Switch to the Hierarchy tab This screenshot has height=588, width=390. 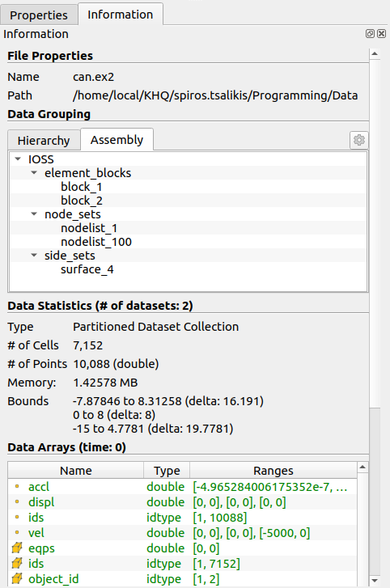point(44,140)
